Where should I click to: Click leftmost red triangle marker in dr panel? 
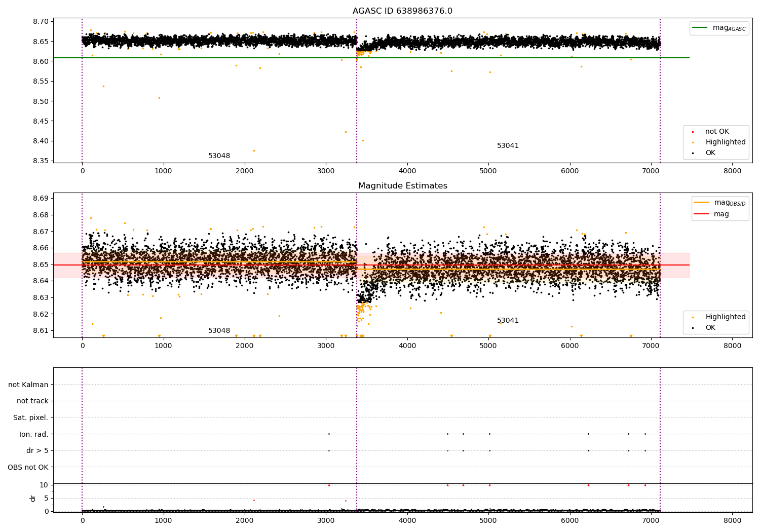[x=329, y=485]
